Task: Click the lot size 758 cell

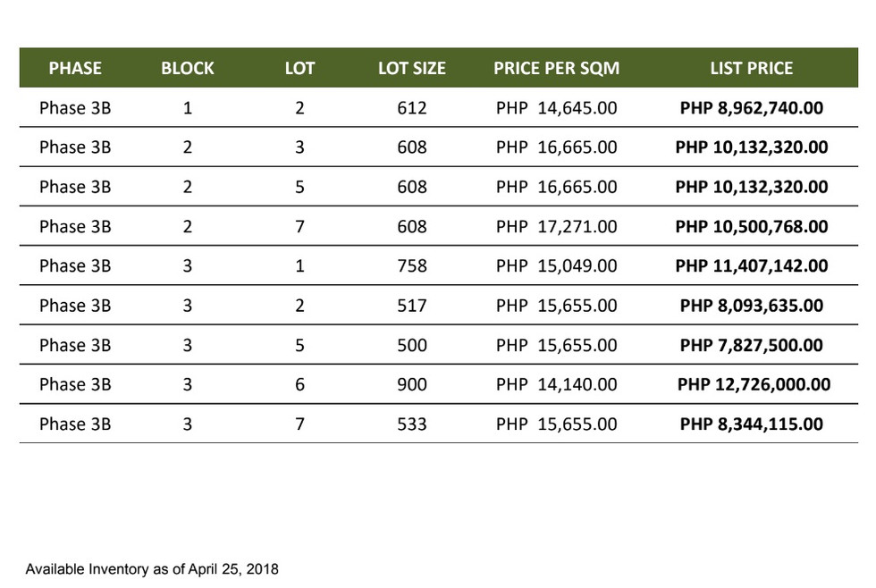Action: (x=412, y=266)
